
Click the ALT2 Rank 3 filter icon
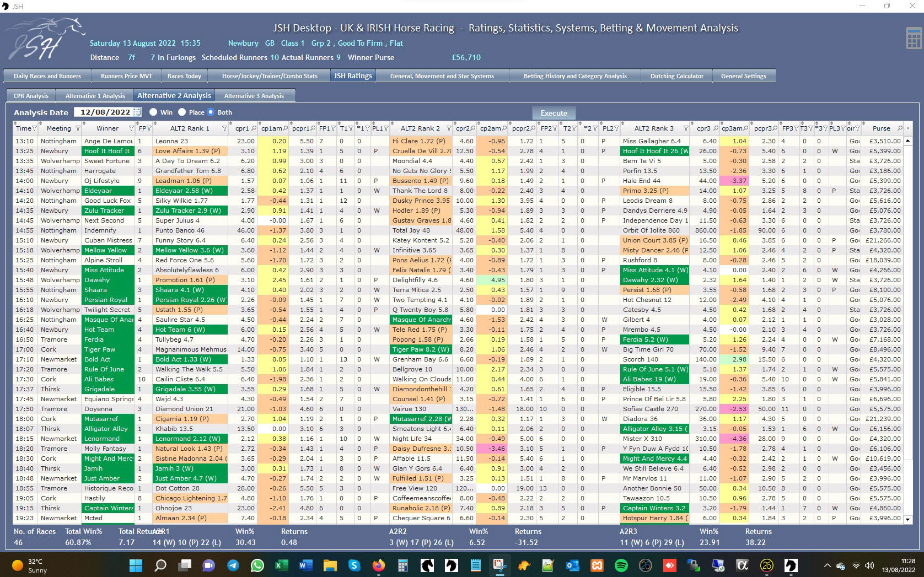(x=686, y=128)
